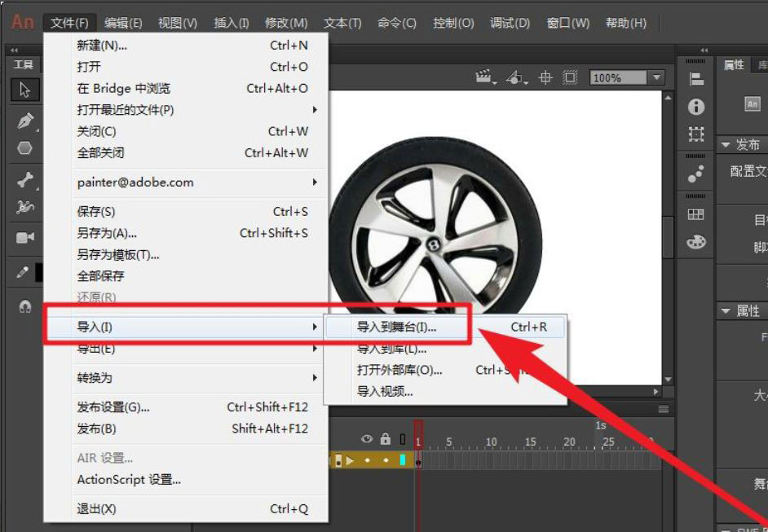Open the Transform panel icon
The image size is (768, 532).
pyautogui.click(x=696, y=134)
